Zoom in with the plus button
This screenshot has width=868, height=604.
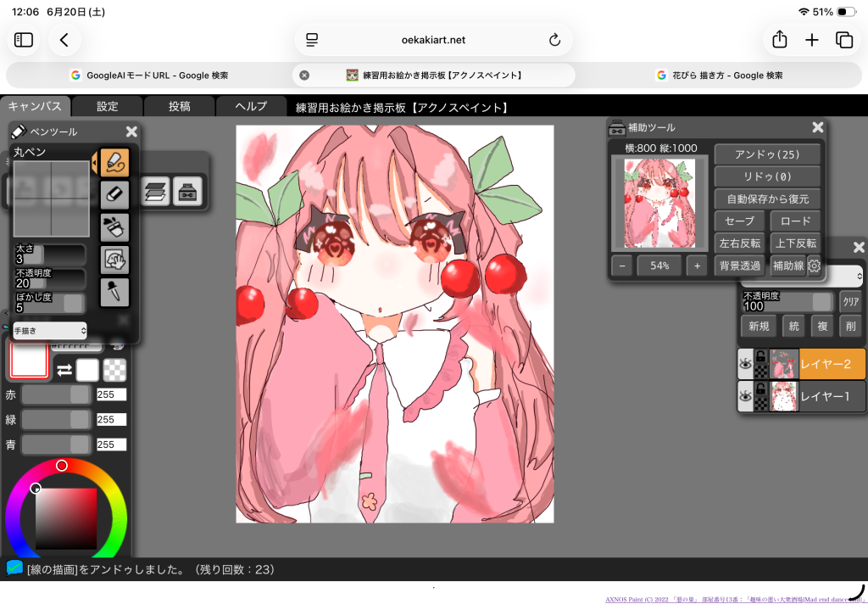pyautogui.click(x=697, y=266)
